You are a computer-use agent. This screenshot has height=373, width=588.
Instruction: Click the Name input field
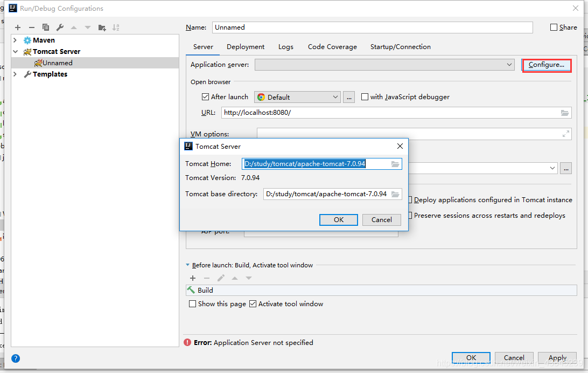pyautogui.click(x=373, y=27)
